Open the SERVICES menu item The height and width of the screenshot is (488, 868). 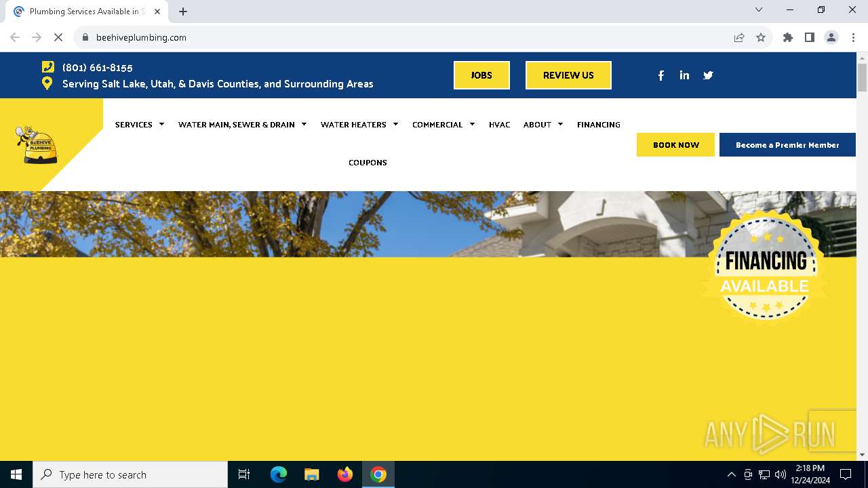(134, 125)
